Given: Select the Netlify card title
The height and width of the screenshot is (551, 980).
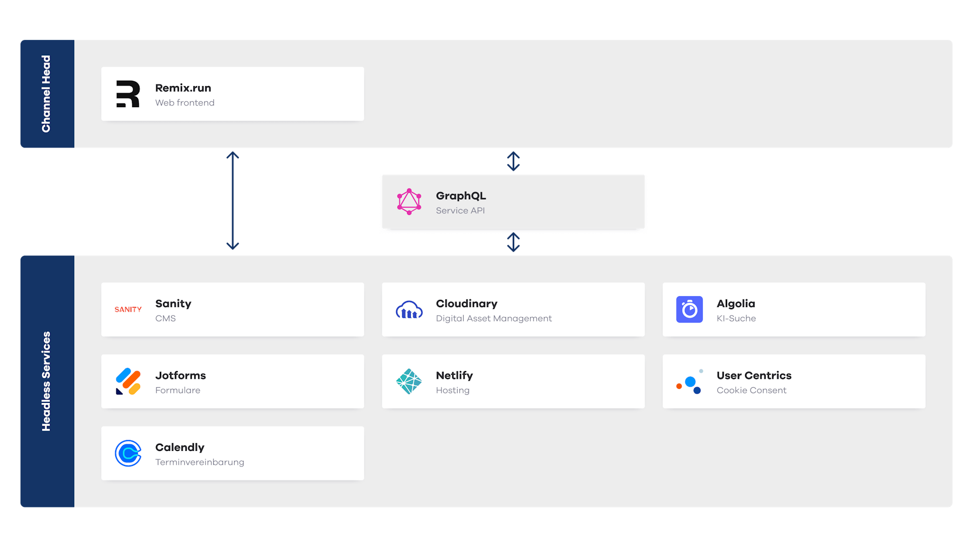Looking at the screenshot, I should click(454, 375).
